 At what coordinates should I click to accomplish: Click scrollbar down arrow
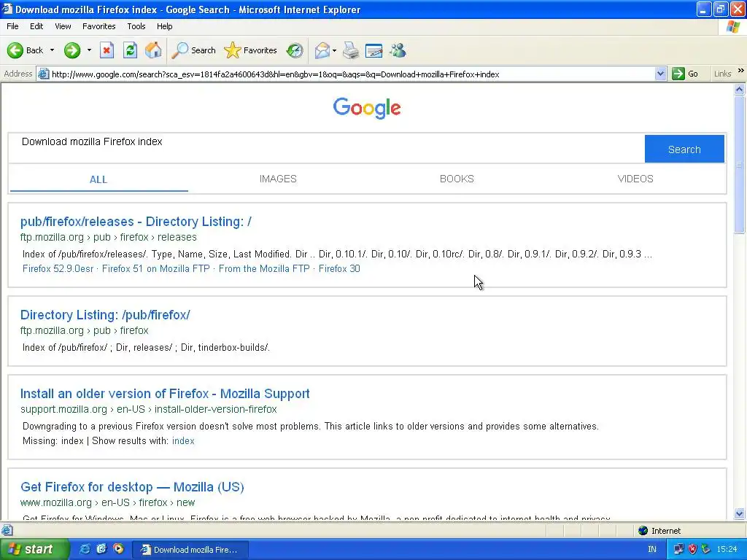tap(740, 513)
